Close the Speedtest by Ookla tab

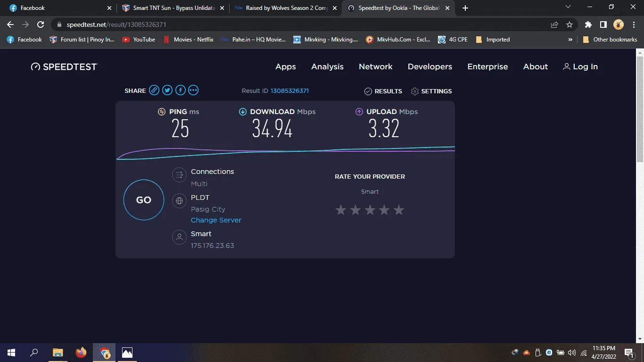448,8
